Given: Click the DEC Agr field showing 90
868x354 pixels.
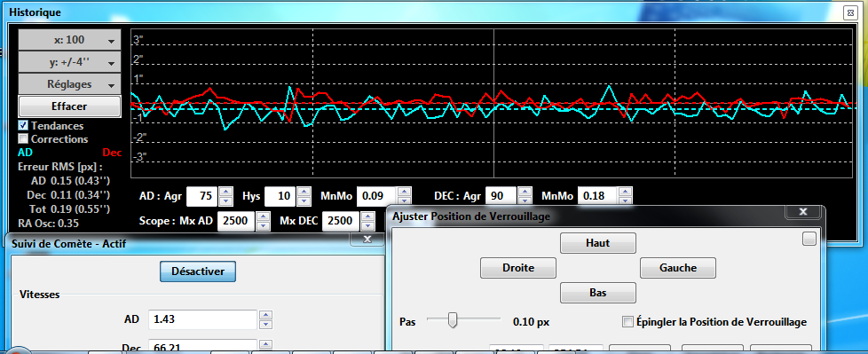Looking at the screenshot, I should tap(501, 196).
